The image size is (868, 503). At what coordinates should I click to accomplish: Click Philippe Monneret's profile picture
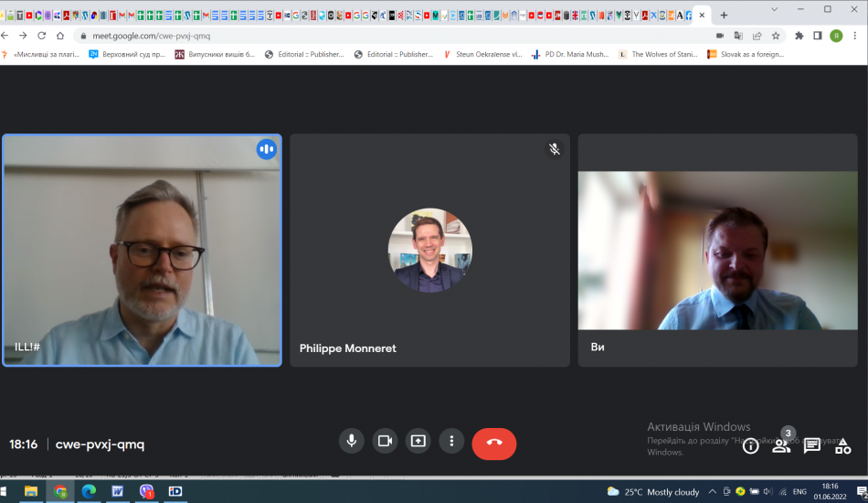coord(429,250)
